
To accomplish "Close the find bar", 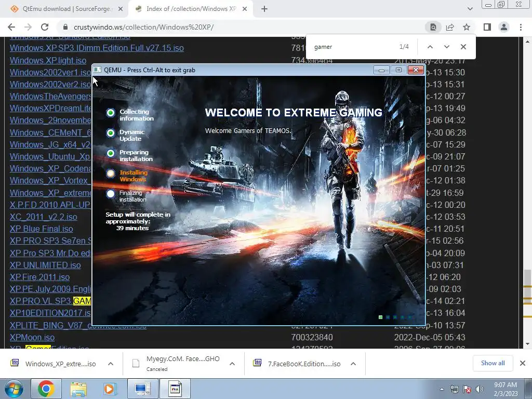I will 463,47.
